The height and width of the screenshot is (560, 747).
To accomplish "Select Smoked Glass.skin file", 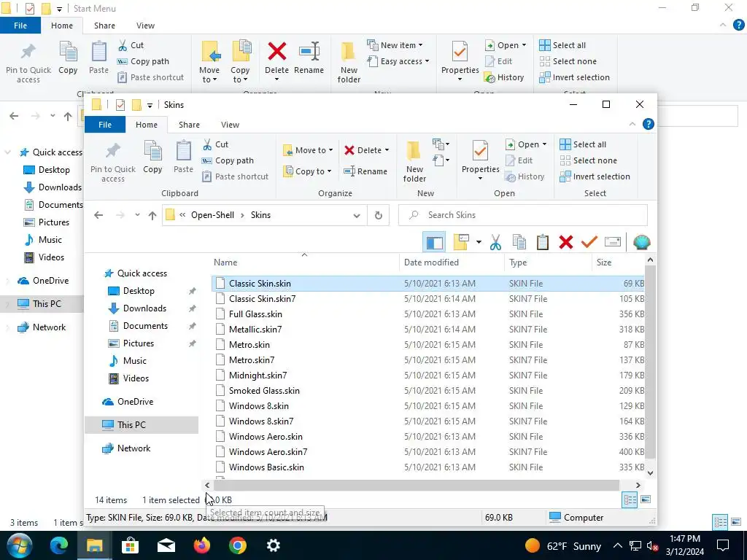I will [x=264, y=391].
